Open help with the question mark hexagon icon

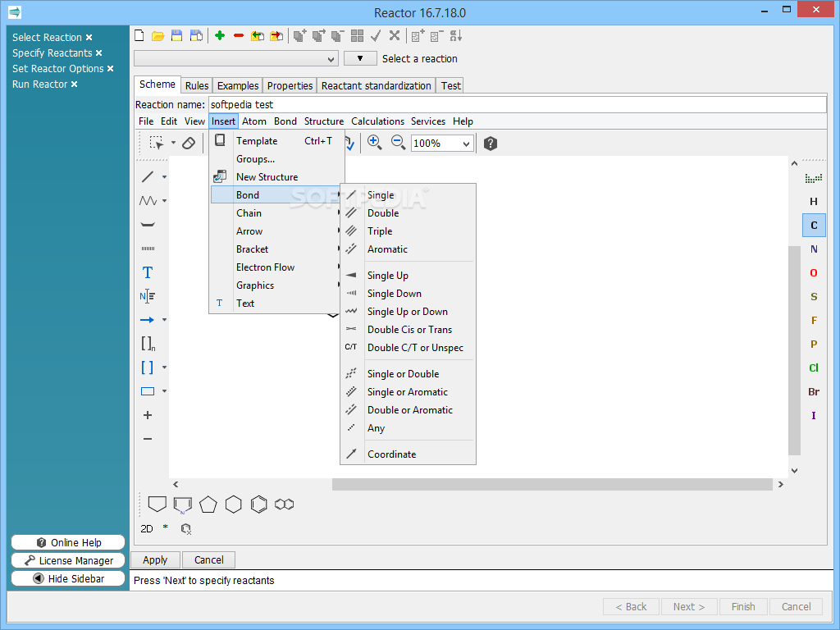(491, 143)
